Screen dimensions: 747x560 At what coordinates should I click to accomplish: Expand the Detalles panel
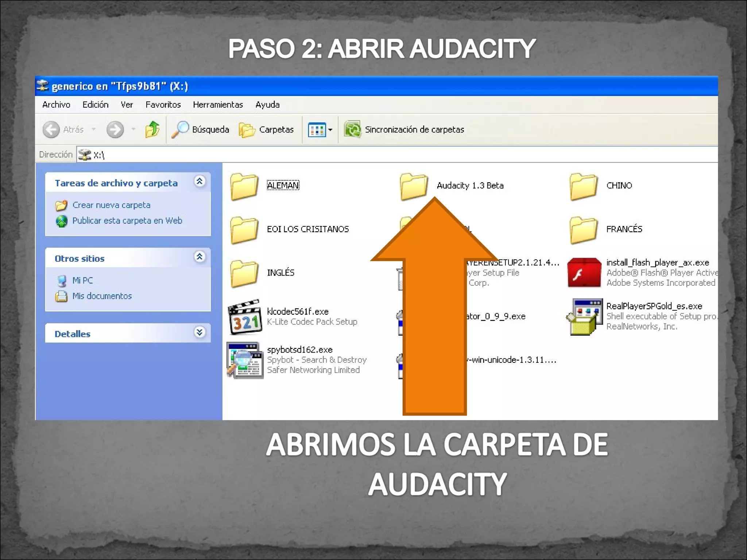(200, 332)
